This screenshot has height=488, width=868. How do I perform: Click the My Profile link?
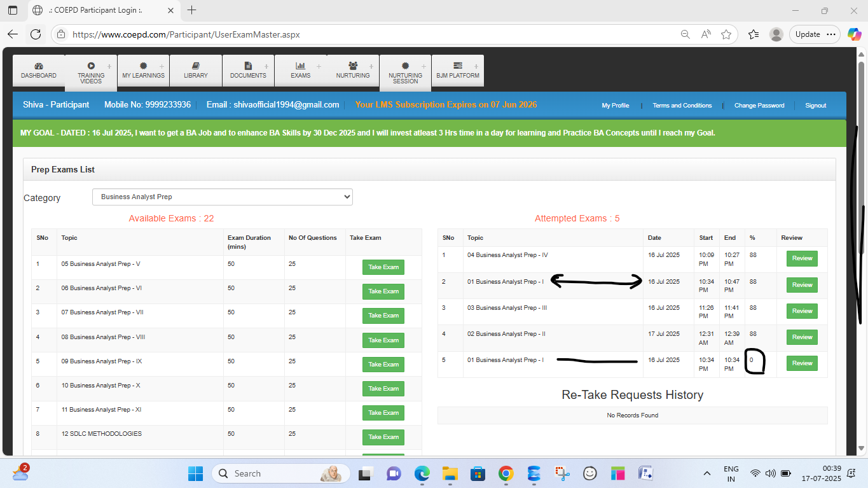(615, 106)
